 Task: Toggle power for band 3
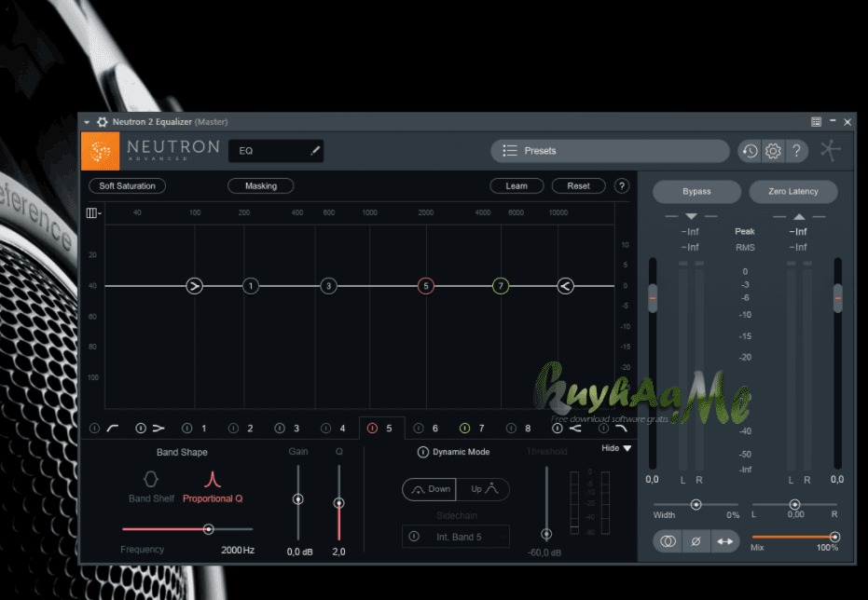280,428
